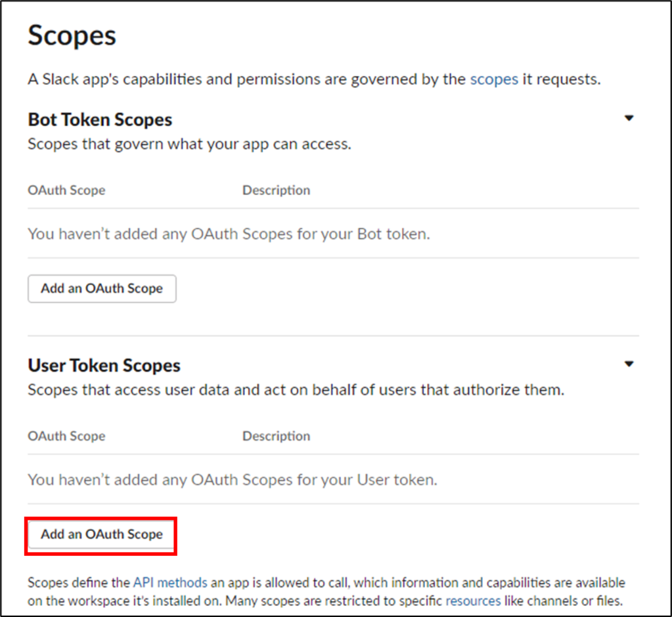Click 'Scopes that govern what your app can access'
This screenshot has height=617, width=672.
pos(189,144)
